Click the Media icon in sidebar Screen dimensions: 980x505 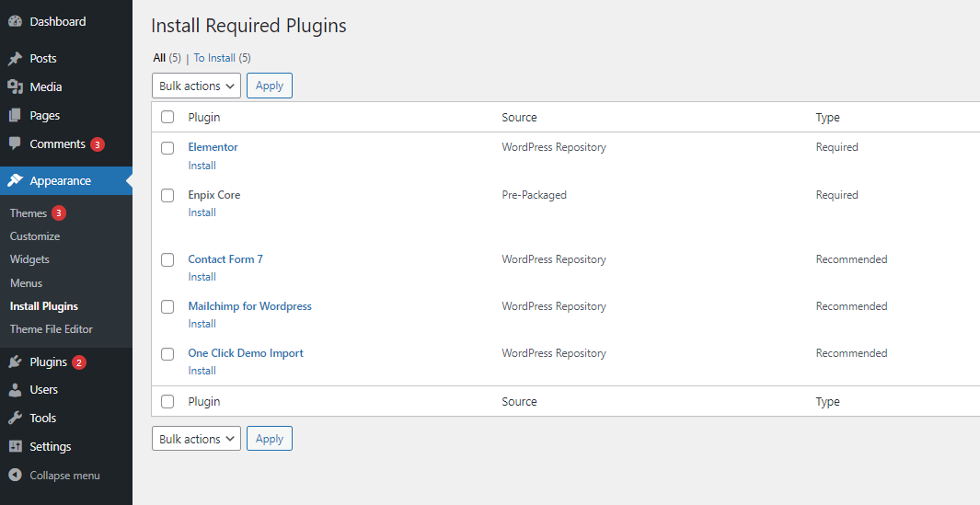(x=15, y=86)
